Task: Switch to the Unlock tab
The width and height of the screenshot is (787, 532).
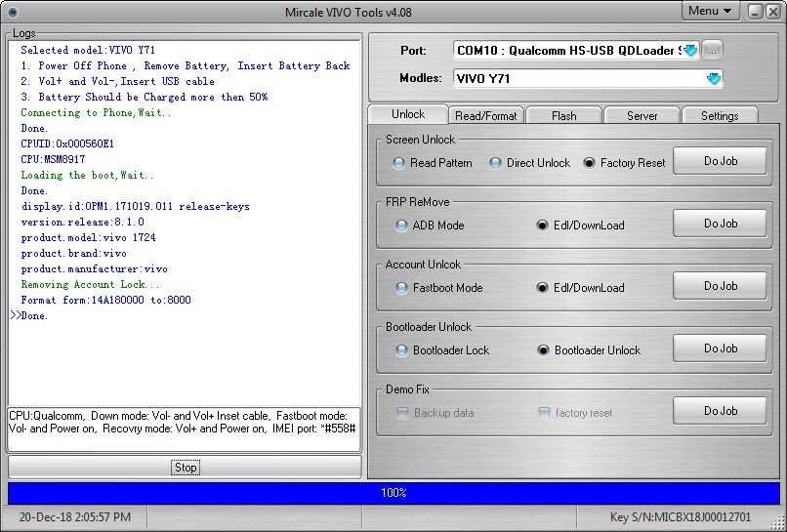Action: [407, 114]
